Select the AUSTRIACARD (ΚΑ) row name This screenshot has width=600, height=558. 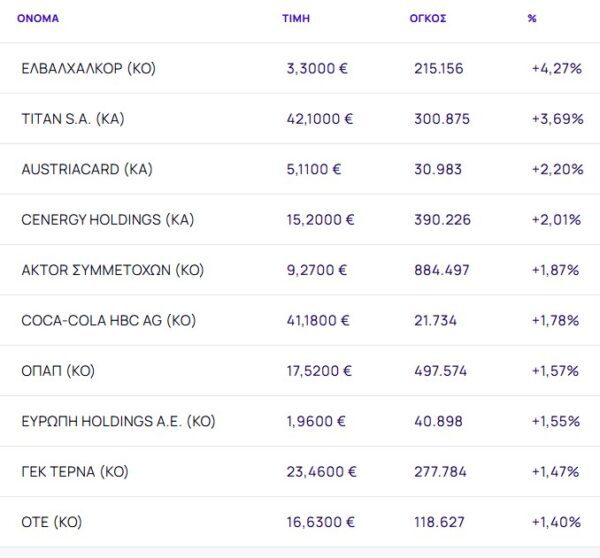coord(87,169)
